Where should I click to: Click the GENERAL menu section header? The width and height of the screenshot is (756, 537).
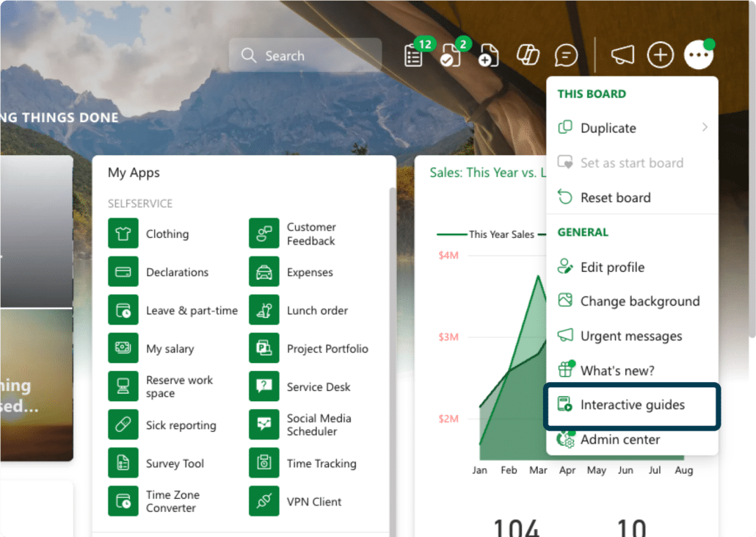tap(583, 233)
